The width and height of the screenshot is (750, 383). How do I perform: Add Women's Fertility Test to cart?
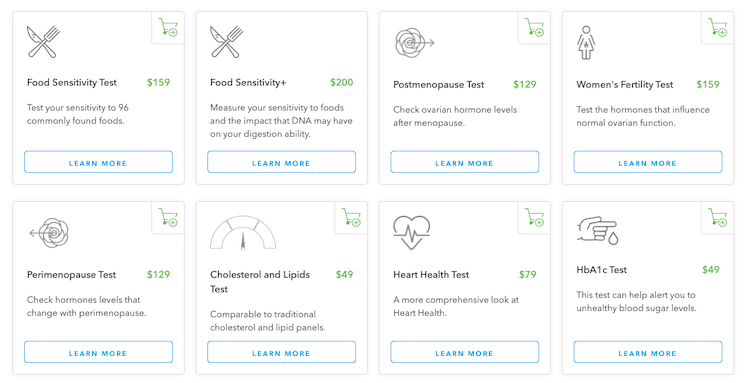tap(717, 27)
